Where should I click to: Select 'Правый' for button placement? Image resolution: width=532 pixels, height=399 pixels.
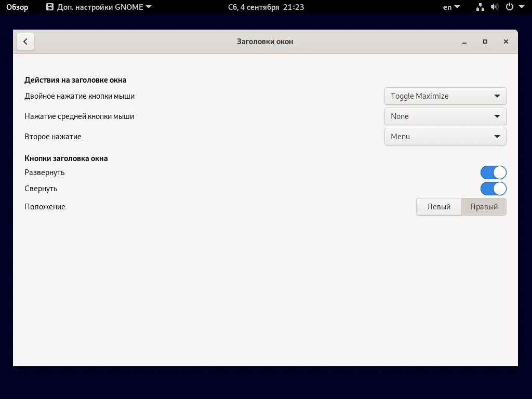[484, 206]
